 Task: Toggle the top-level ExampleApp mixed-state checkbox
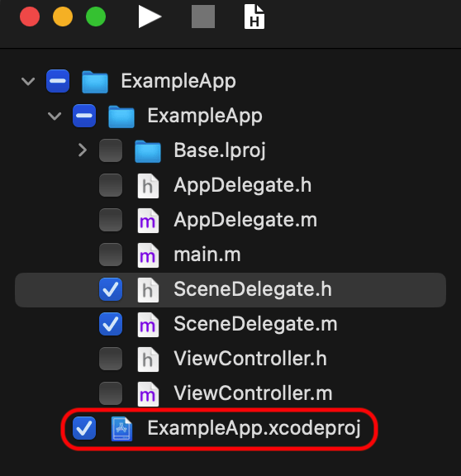coord(58,81)
